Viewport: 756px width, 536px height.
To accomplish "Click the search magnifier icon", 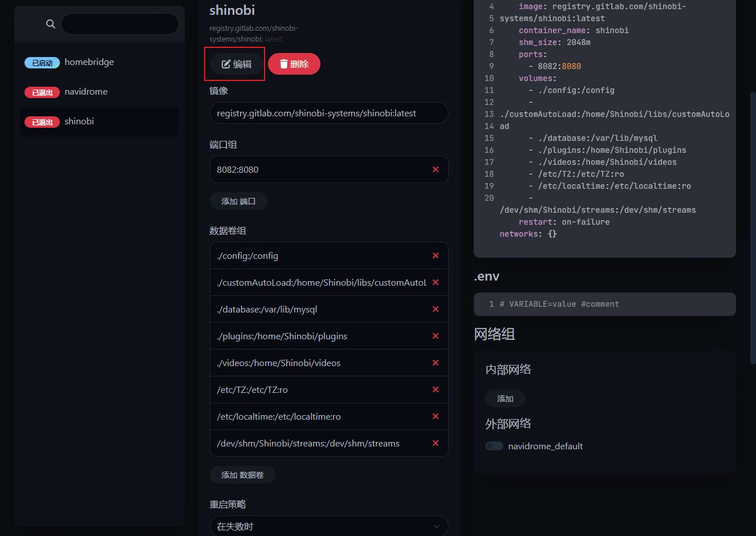I will tap(51, 24).
